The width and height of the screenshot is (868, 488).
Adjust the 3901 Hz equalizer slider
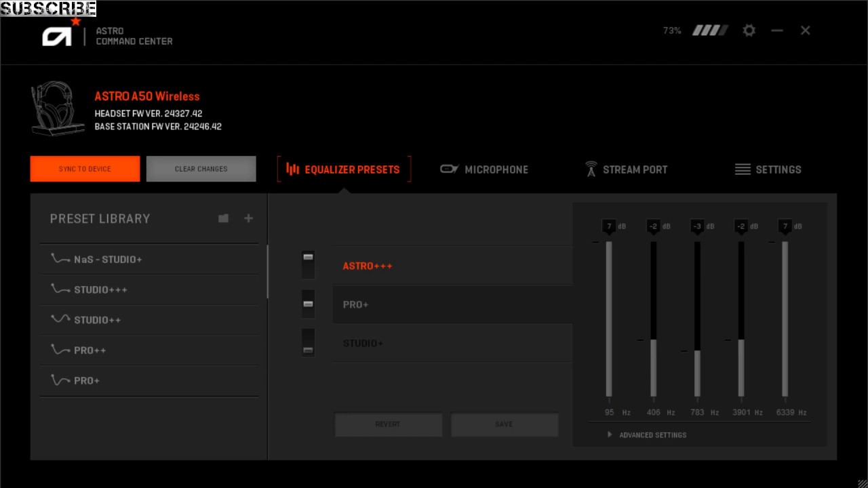pos(741,319)
